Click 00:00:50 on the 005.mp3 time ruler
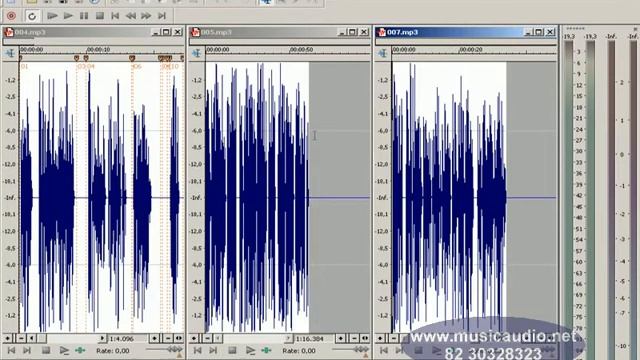Screen dimensions: 640x360 [x=301, y=49]
